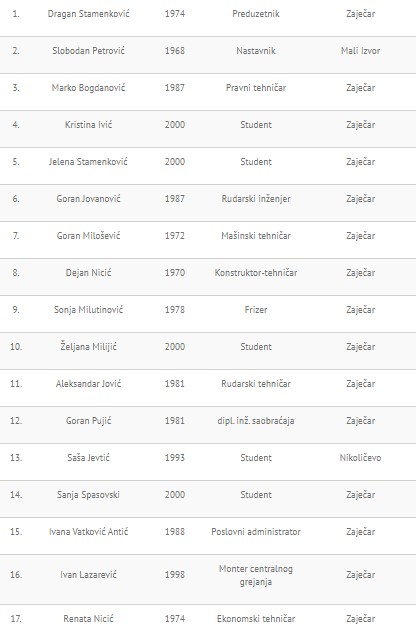This screenshot has width=416, height=640.
Task: Click the Konstruktor-tehničar cell
Action: pos(256,273)
